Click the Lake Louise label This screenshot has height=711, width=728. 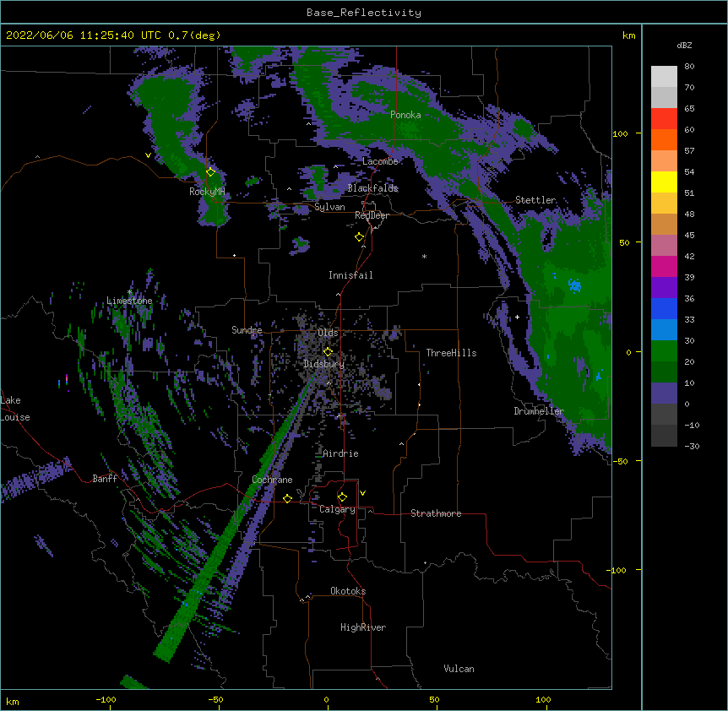click(x=15, y=409)
